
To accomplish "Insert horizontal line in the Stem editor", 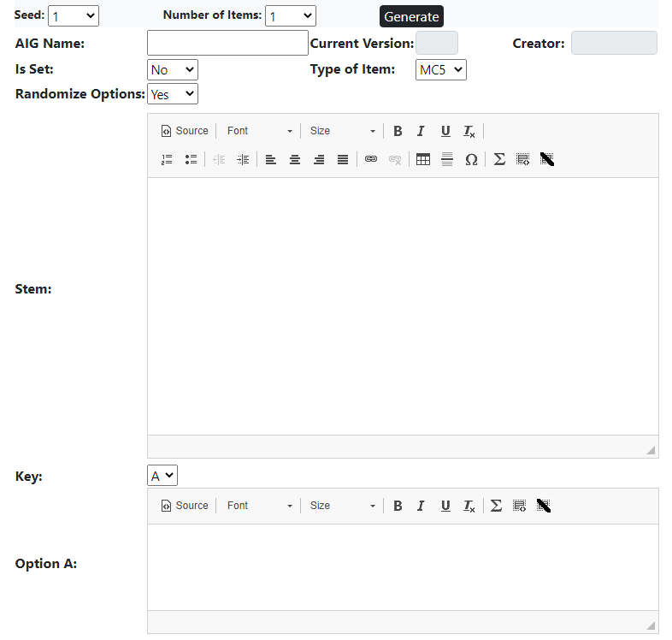I will tap(446, 159).
